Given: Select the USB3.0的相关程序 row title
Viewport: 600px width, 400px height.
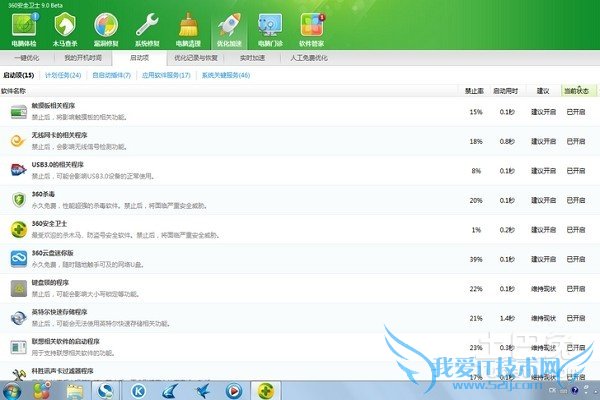Looking at the screenshot, I should tap(57, 164).
